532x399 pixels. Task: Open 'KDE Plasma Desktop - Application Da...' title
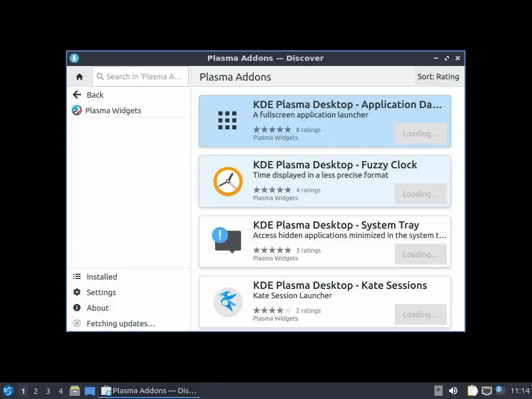(348, 104)
